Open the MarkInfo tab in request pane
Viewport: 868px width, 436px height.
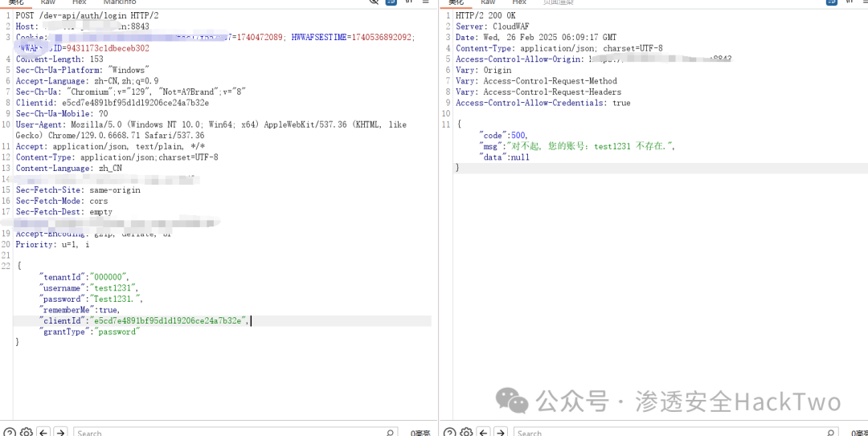point(120,2)
